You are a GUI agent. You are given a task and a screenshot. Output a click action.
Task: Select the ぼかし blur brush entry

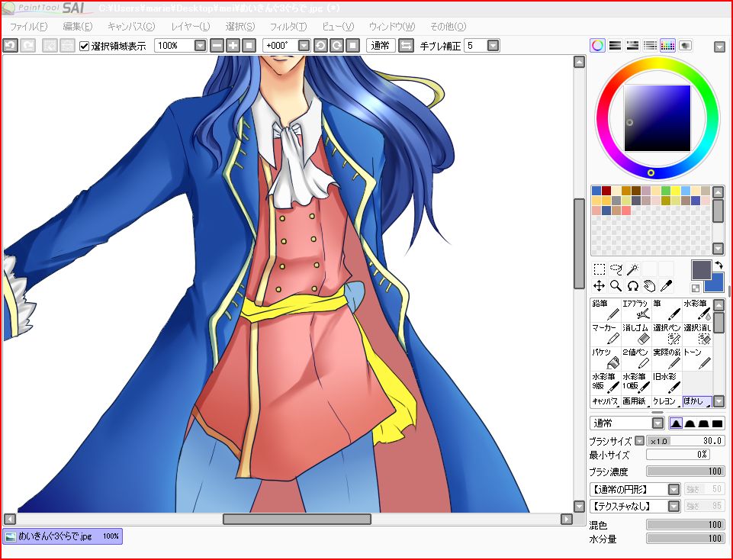[x=697, y=401]
